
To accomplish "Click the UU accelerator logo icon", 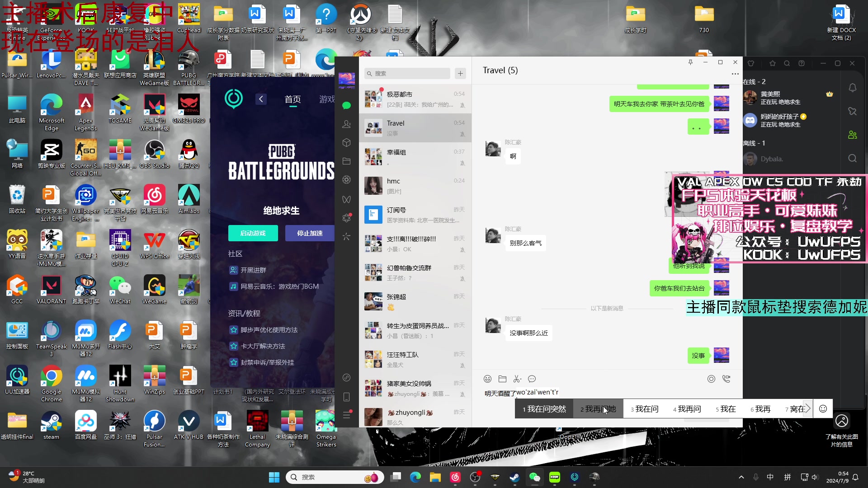I will pyautogui.click(x=234, y=99).
